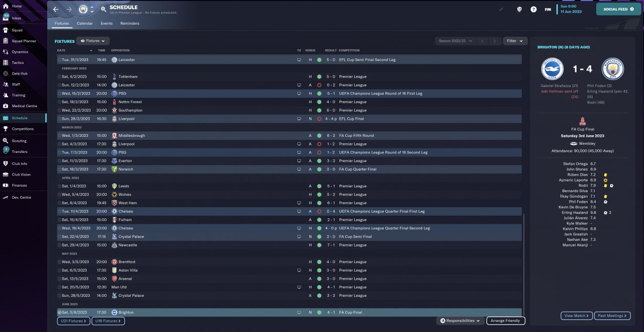This screenshot has width=644, height=332.
Task: Open the Home sidebar icon
Action: pos(6,6)
